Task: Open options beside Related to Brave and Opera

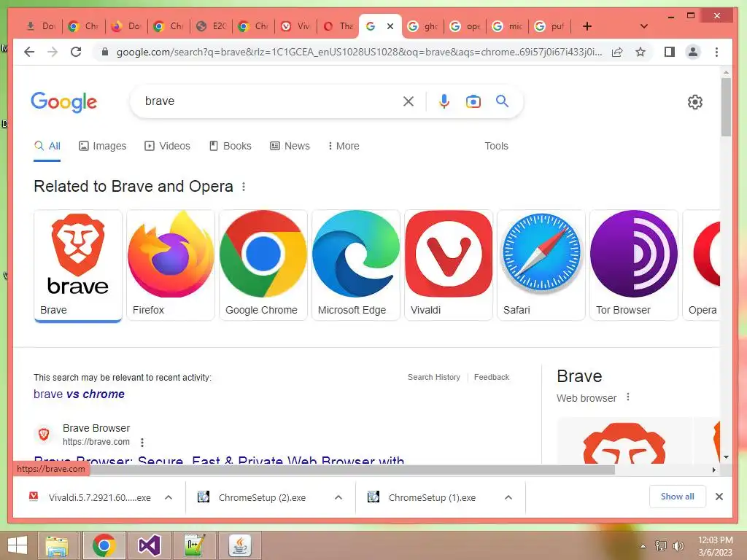Action: pos(244,187)
